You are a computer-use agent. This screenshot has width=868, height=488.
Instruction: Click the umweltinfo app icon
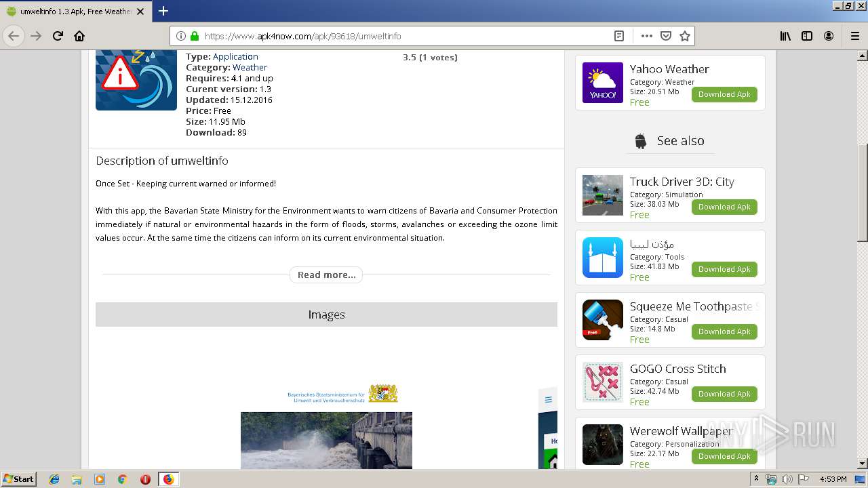point(136,80)
